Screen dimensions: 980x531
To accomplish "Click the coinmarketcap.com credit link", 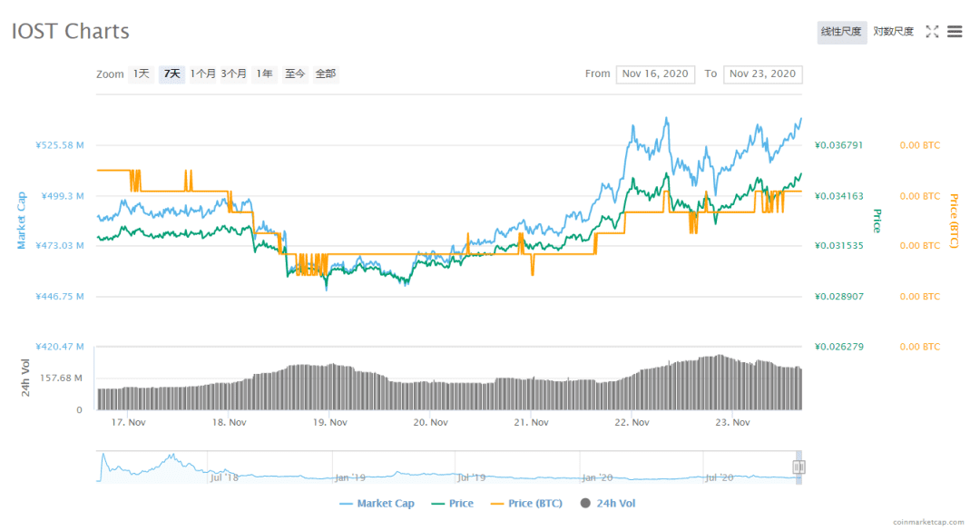I will coord(928,522).
